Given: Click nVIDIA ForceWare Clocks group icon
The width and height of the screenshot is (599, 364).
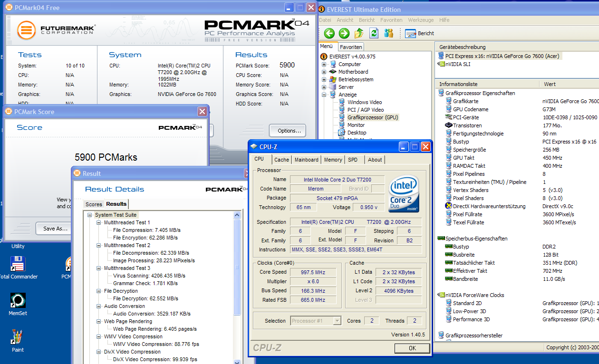Looking at the screenshot, I should (x=441, y=295).
